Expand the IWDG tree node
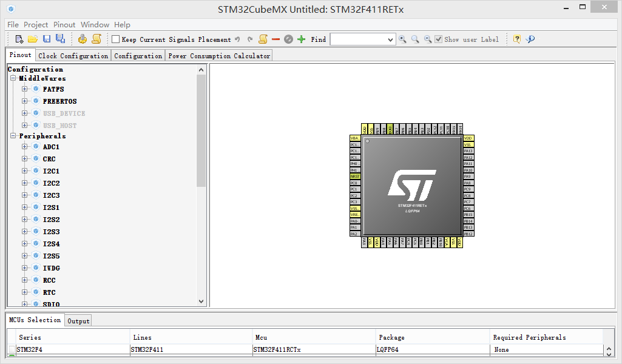Screen dimensions: 622x364 point(25,268)
